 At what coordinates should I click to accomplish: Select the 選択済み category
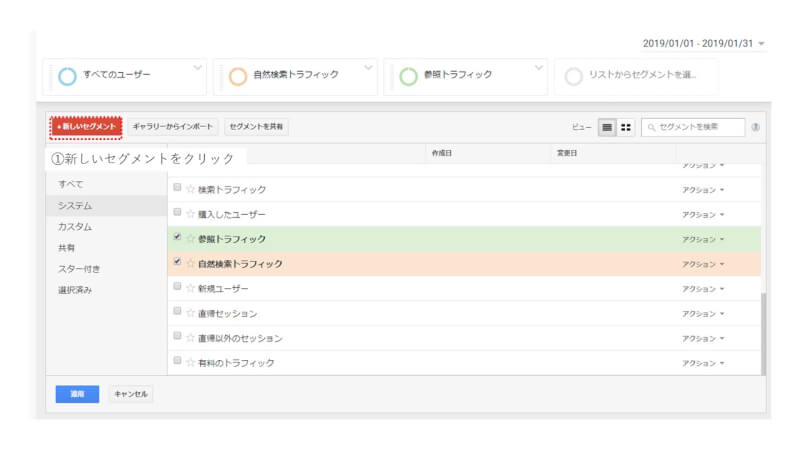[x=106, y=290]
